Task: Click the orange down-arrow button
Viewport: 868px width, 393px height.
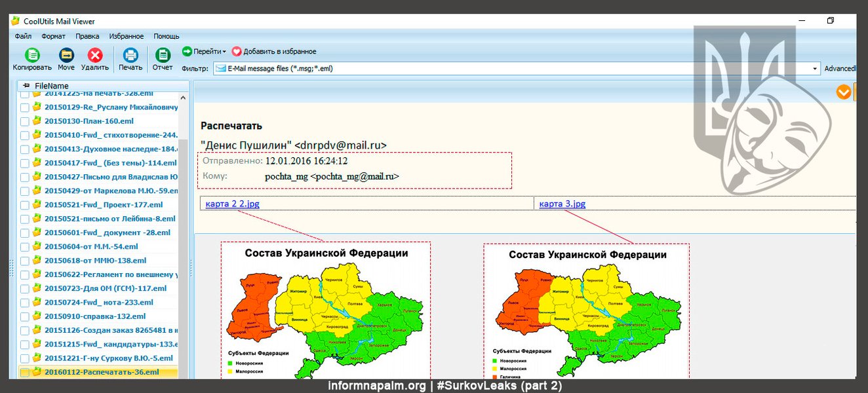Action: pyautogui.click(x=843, y=92)
